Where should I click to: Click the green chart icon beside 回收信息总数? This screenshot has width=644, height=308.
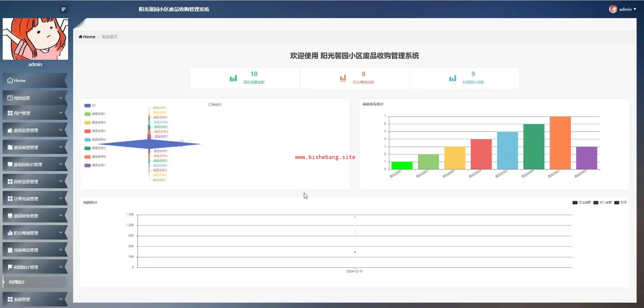coord(233,78)
